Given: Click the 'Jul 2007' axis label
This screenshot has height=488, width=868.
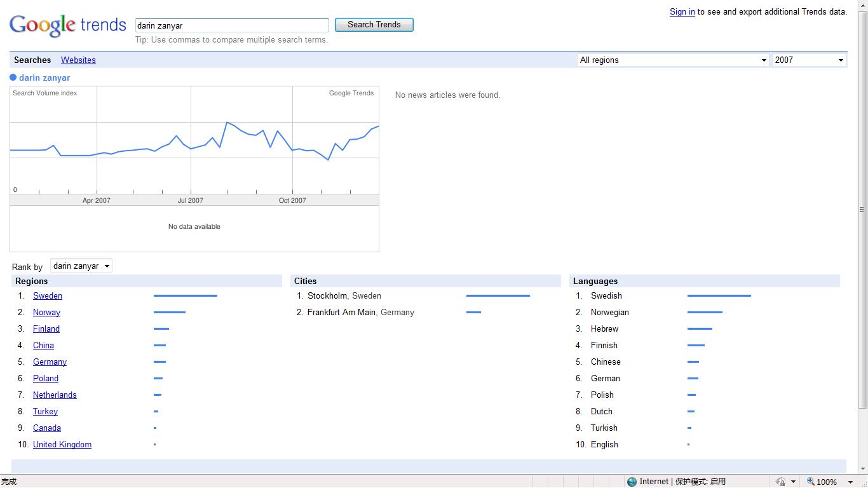Looking at the screenshot, I should point(191,200).
